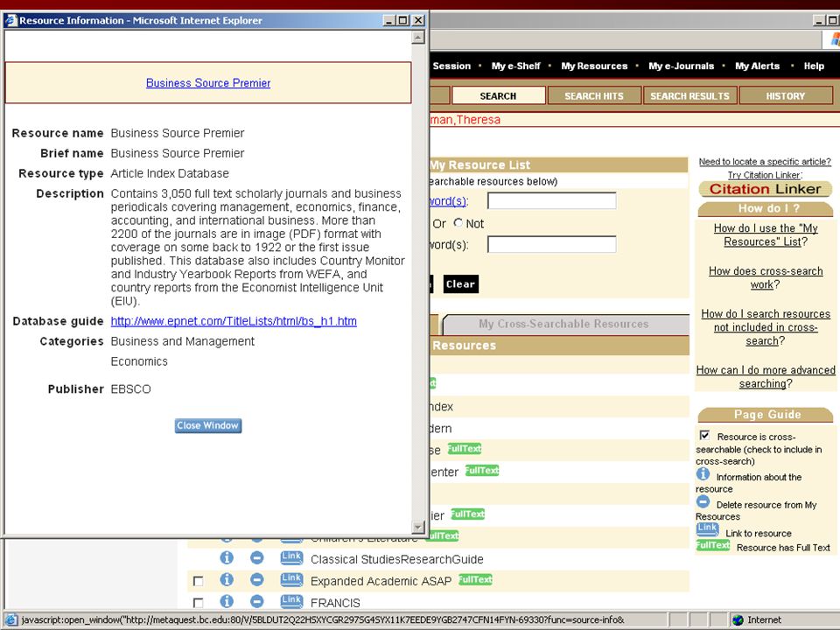Open the Session menu item

[451, 66]
